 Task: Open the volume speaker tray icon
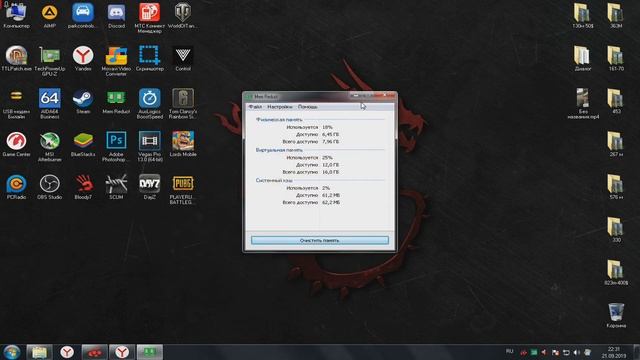(x=576, y=352)
